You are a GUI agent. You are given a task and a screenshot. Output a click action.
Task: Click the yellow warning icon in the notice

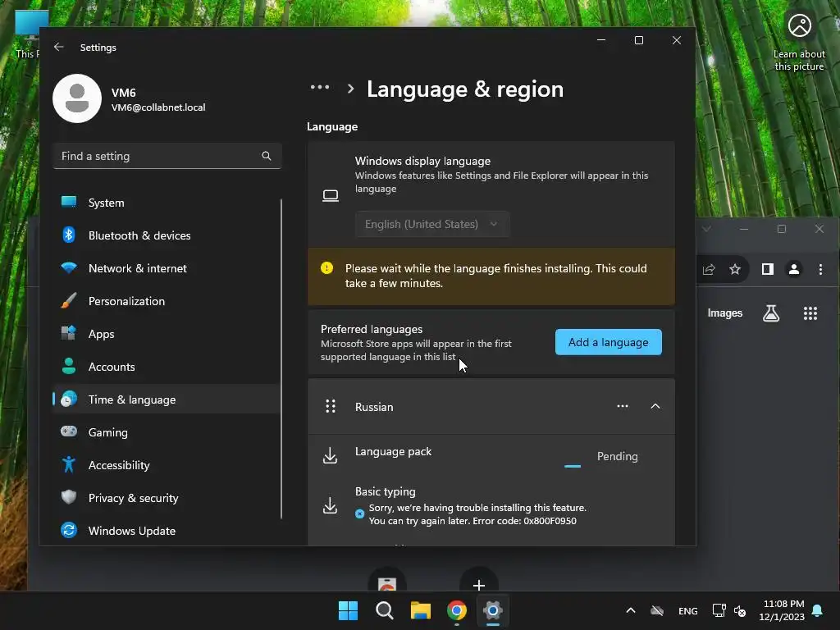click(326, 268)
